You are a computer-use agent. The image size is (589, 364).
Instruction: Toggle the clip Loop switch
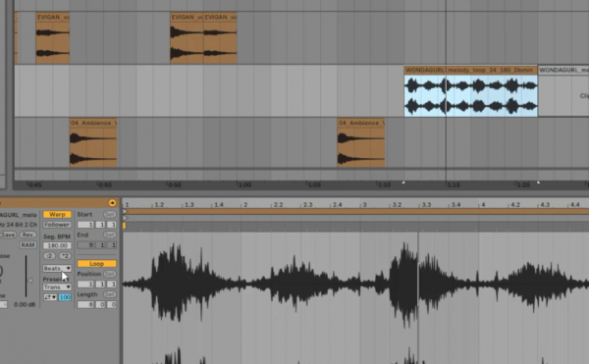[x=96, y=263]
